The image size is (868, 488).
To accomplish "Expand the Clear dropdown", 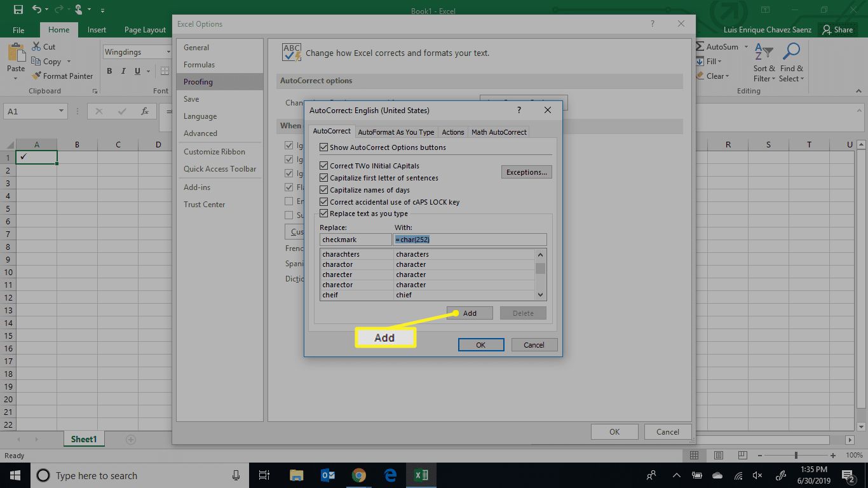I will [727, 76].
